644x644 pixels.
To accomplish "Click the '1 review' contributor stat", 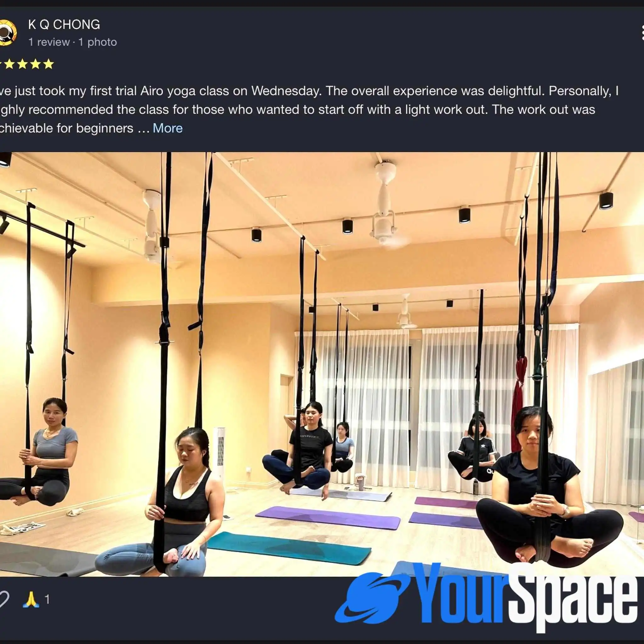I will tap(49, 42).
